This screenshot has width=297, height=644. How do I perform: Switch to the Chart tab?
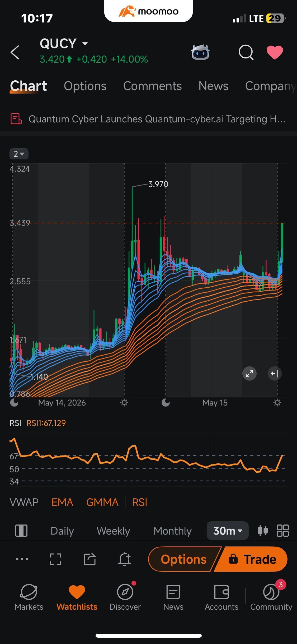coord(28,86)
